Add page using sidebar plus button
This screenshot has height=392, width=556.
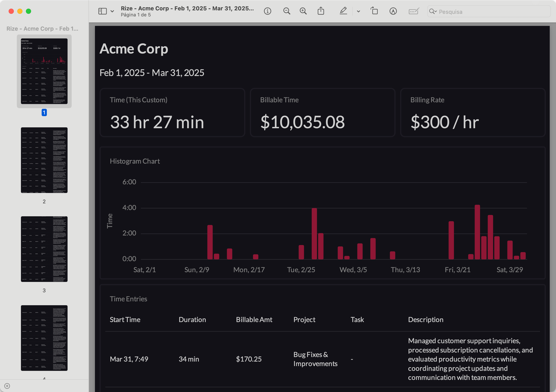pos(7,386)
